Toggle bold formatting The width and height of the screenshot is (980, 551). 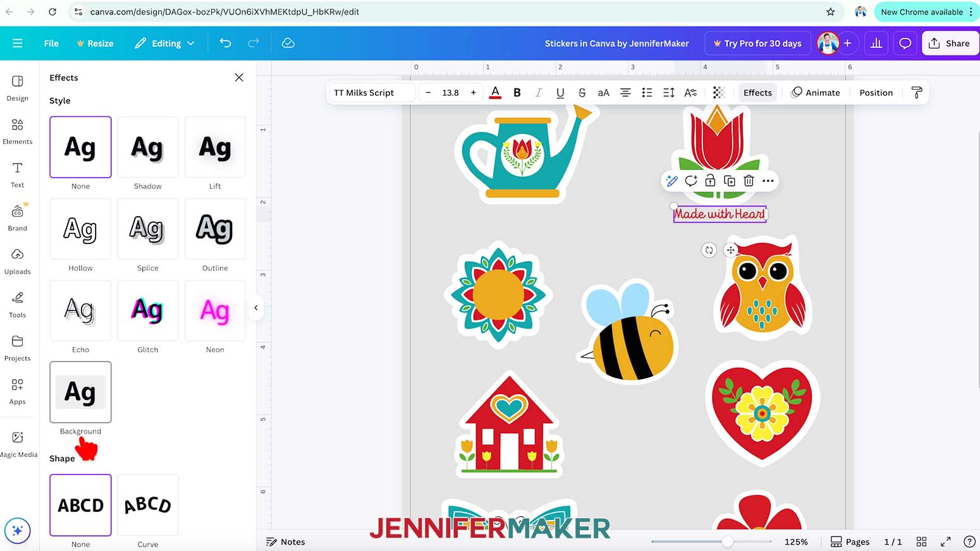pos(517,92)
